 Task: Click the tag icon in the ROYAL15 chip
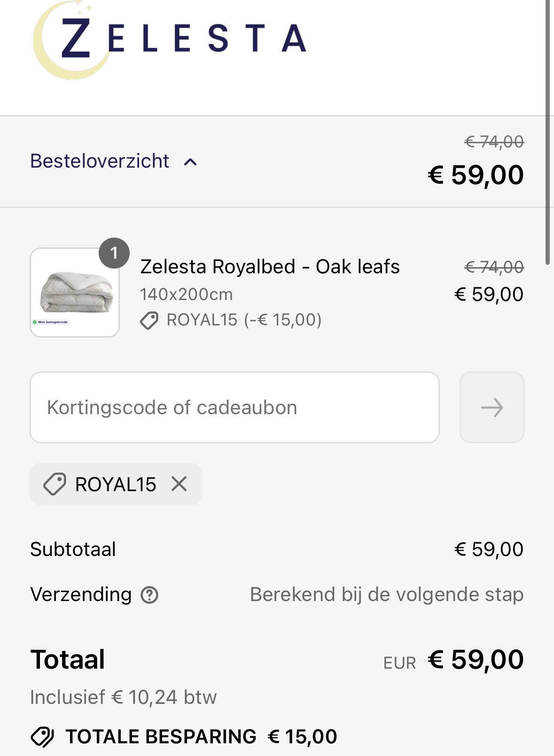pos(55,484)
